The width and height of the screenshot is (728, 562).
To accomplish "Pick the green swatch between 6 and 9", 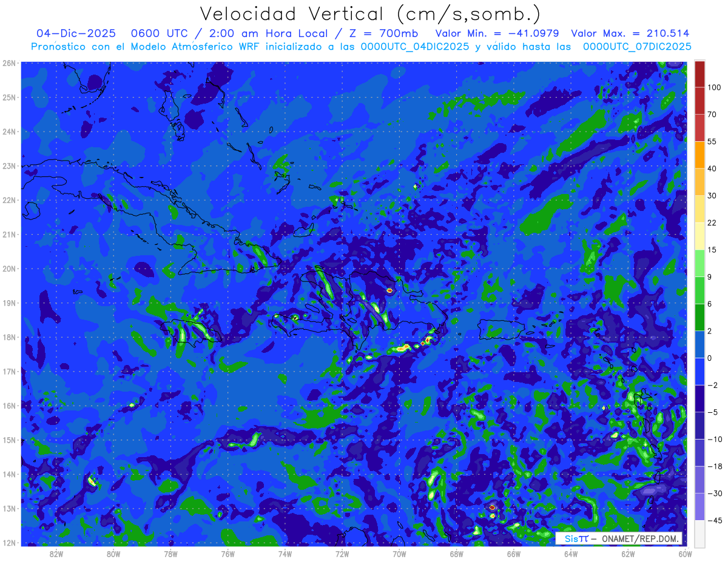I will (x=700, y=290).
